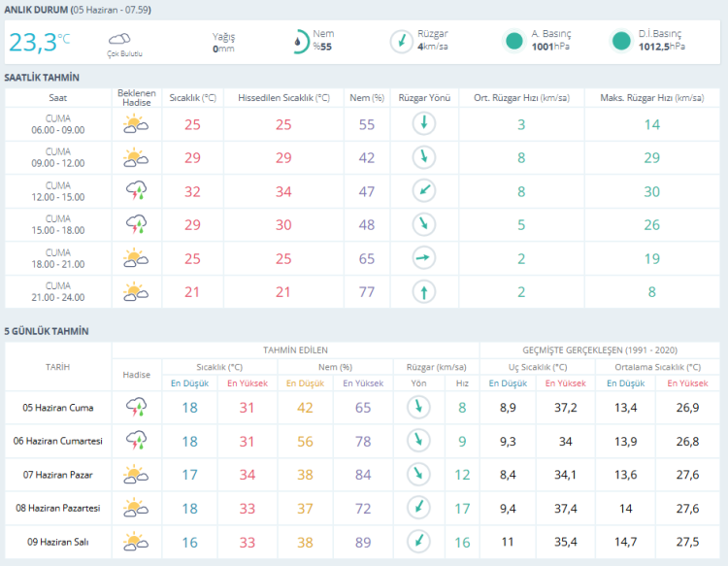Click the A. Basınç green circle indicator
Screen dimensions: 728x566
tap(513, 41)
